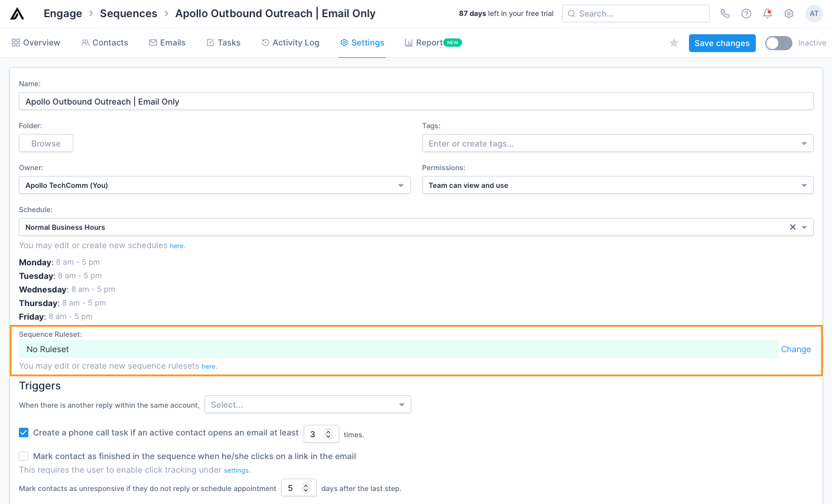The image size is (832, 504).
Task: Open the schedules 'here' link
Action: (x=177, y=246)
